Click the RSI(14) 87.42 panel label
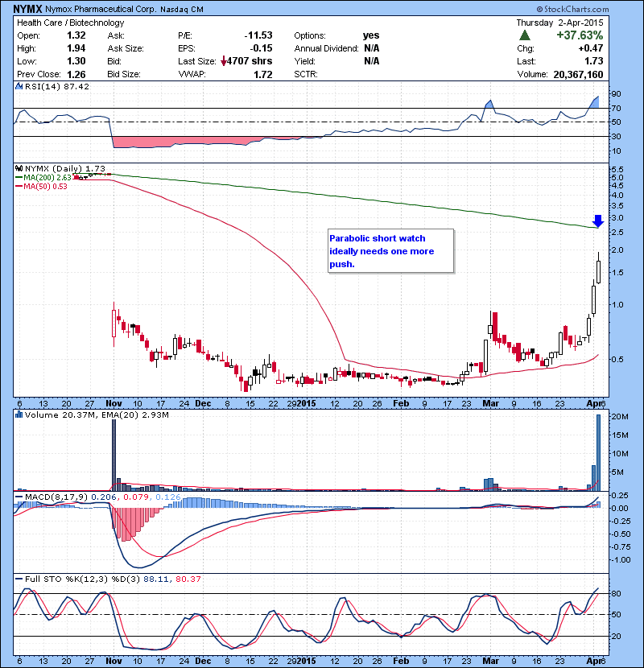 (56, 86)
